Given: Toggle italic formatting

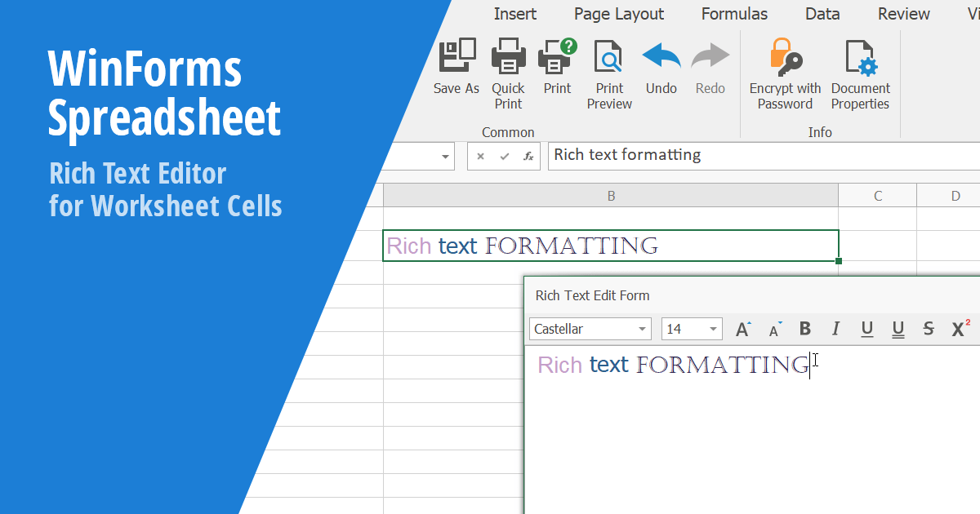Looking at the screenshot, I should [x=835, y=328].
